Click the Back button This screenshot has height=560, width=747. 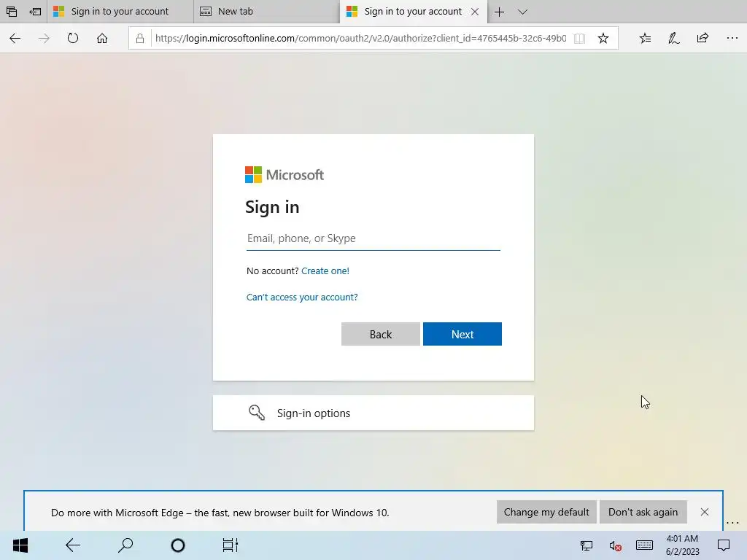point(381,334)
